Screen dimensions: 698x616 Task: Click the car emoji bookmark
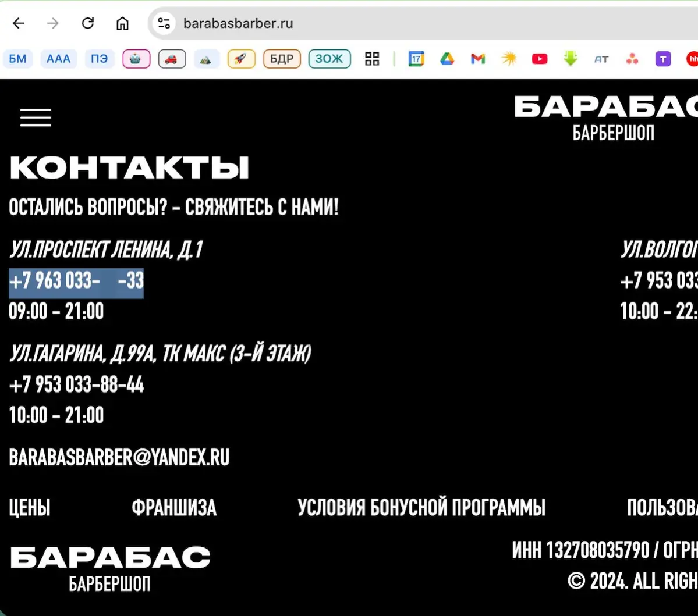[x=172, y=59]
